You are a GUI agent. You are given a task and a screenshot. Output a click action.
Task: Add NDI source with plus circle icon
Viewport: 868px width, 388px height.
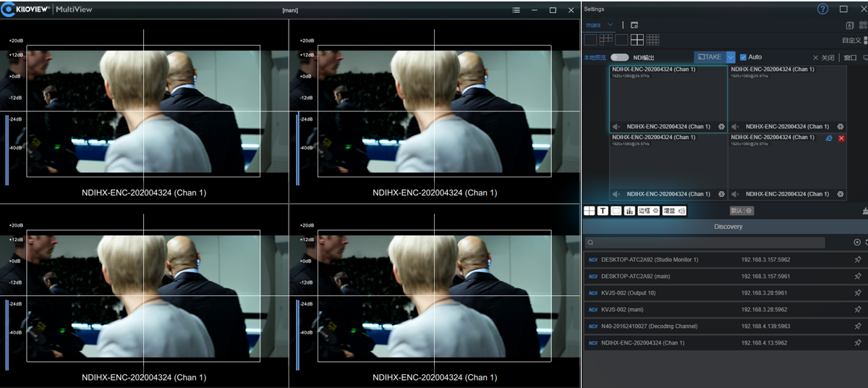[x=857, y=242]
